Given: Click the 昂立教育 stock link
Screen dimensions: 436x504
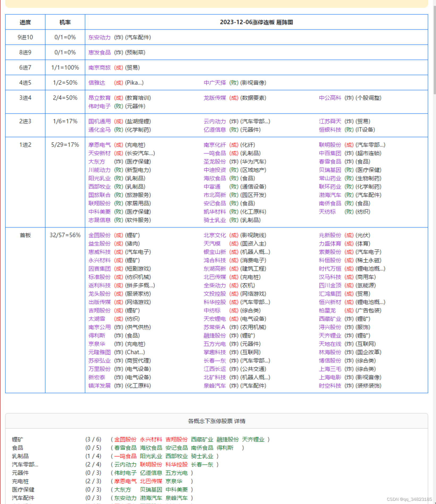Looking at the screenshot, I should click(x=100, y=98).
